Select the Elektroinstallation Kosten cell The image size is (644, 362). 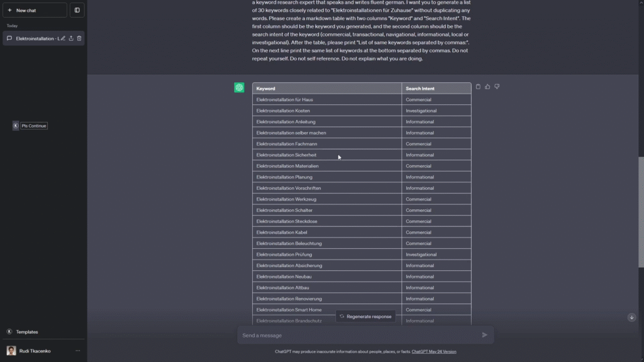point(327,111)
